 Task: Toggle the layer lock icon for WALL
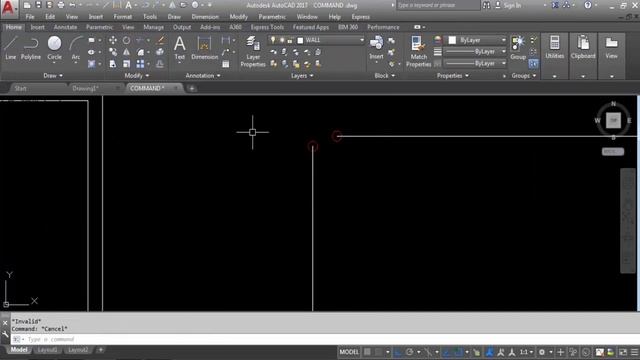(x=290, y=40)
